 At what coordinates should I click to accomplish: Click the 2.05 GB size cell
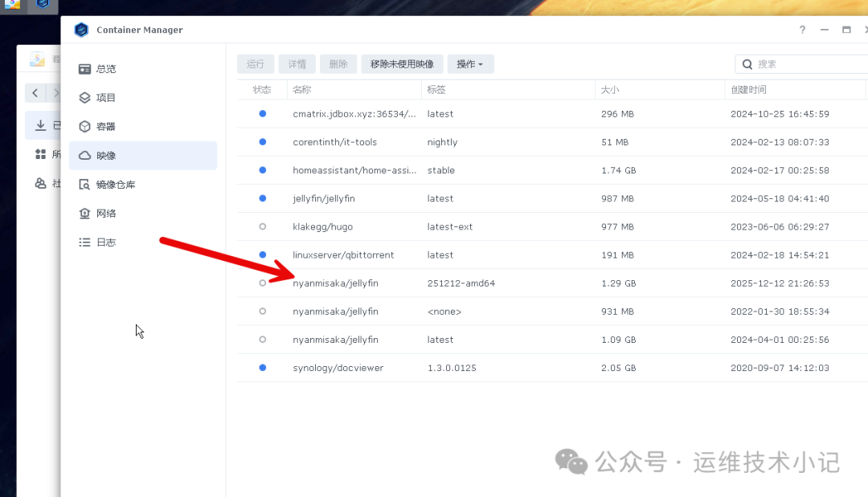coord(618,368)
